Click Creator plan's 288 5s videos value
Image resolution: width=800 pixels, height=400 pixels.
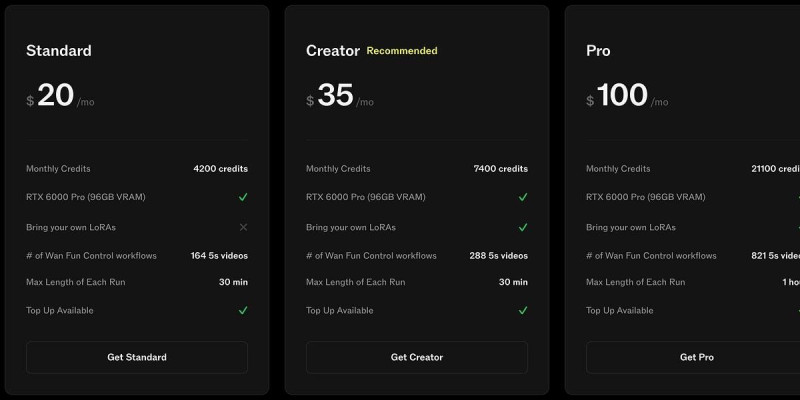[x=499, y=256]
